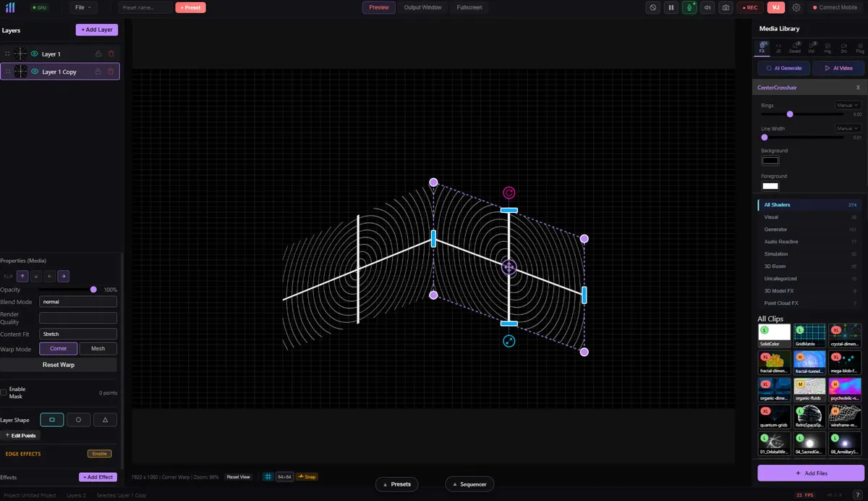This screenshot has width=868, height=501.
Task: Select the triangle layer shape
Action: (105, 419)
